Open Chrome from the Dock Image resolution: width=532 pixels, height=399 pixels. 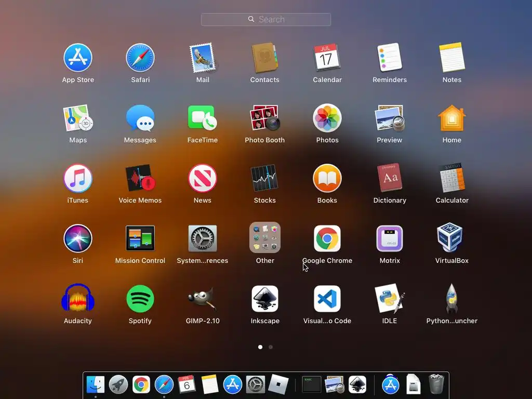(x=141, y=384)
